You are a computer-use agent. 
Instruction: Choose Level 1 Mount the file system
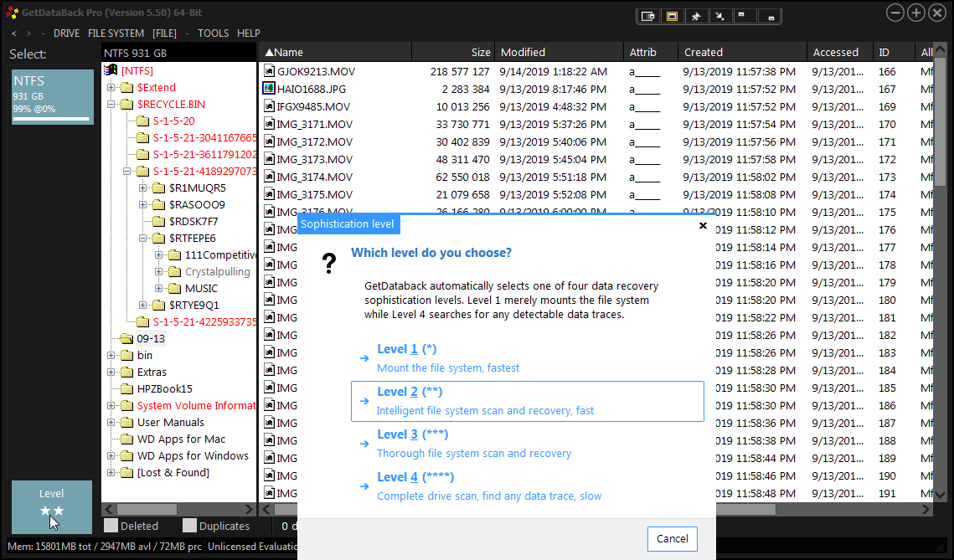pos(528,358)
